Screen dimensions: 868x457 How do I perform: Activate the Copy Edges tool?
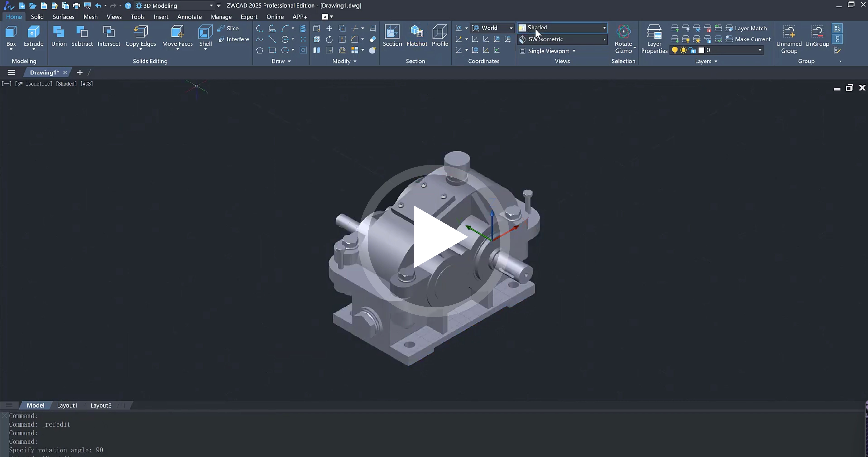141,36
